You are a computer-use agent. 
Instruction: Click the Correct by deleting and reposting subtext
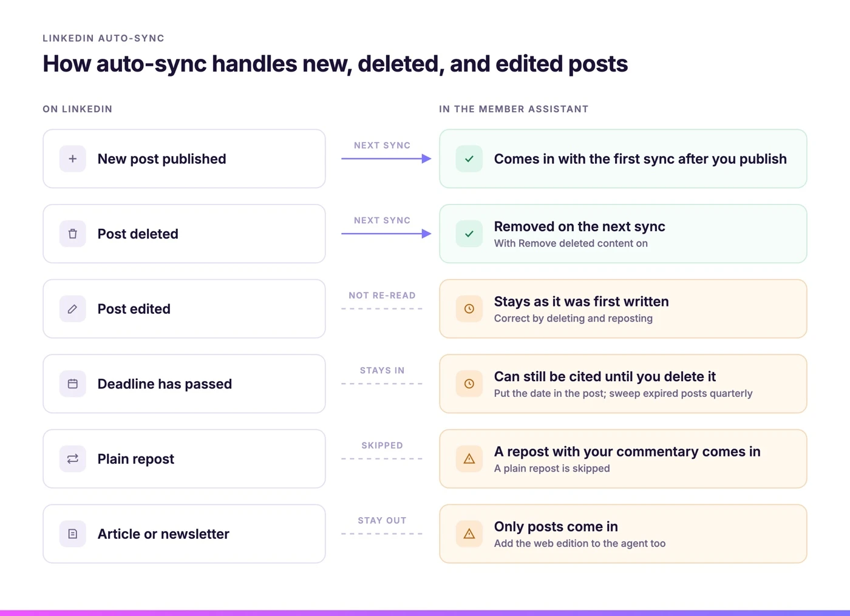(x=573, y=319)
